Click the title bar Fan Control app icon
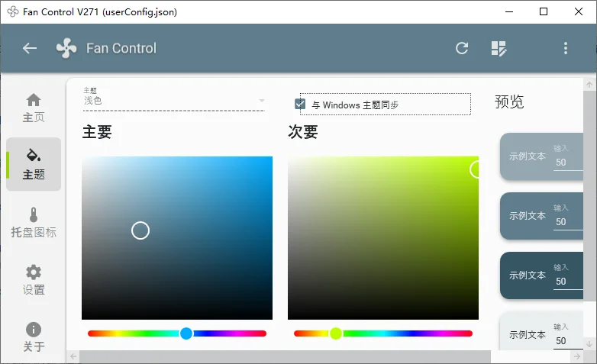The image size is (597, 364). click(x=13, y=11)
